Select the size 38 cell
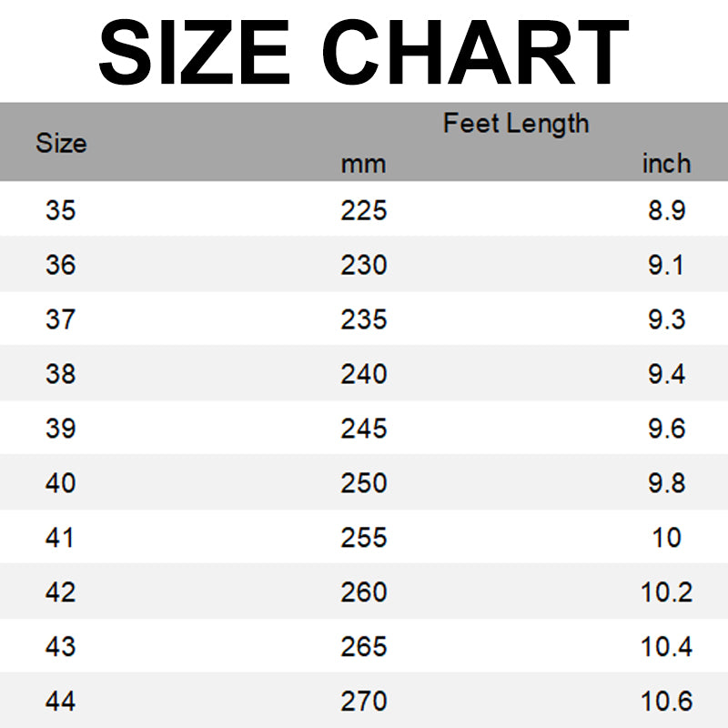Screen dimensions: 728x728 pos(61,374)
